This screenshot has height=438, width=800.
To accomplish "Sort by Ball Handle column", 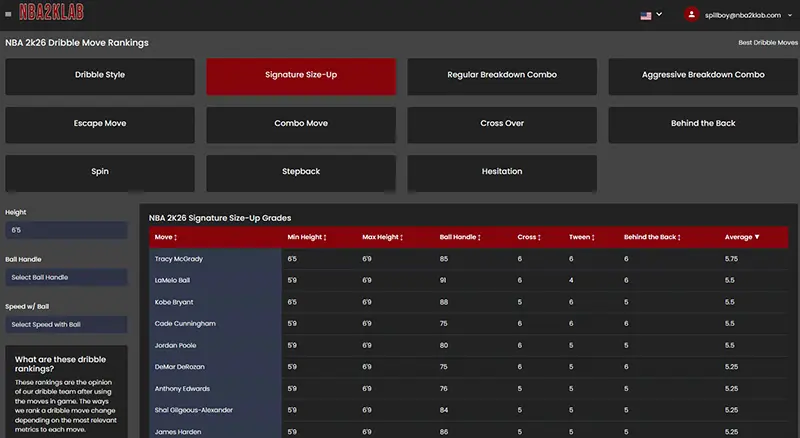I will point(478,237).
